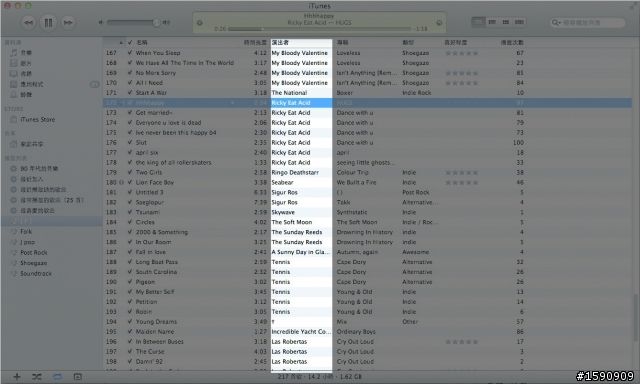The width and height of the screenshot is (640, 384).
Task: Pause the currently playing song
Action: tap(48, 22)
